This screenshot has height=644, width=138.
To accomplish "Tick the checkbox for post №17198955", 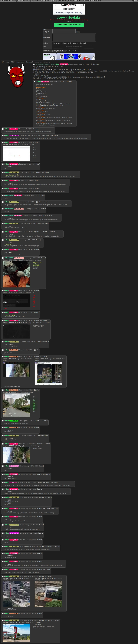I will 3,129.
